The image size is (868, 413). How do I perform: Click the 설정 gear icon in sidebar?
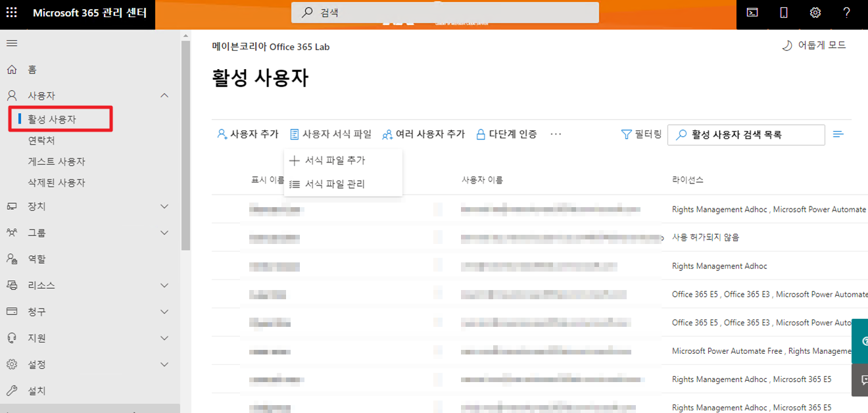pyautogui.click(x=12, y=364)
